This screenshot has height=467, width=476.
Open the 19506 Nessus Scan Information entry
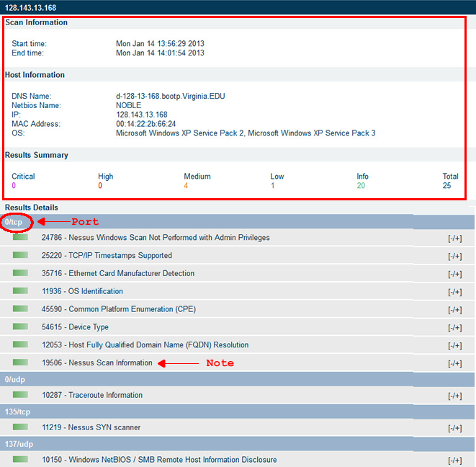click(x=96, y=363)
